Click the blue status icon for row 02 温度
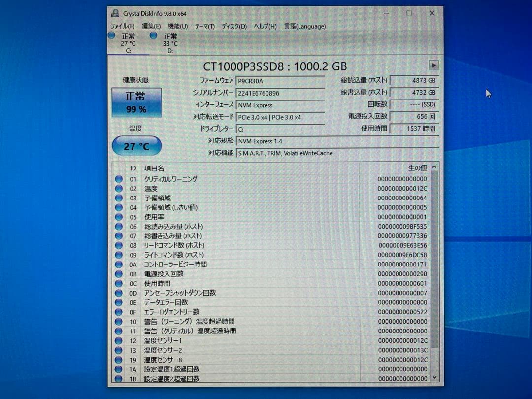Image resolution: width=532 pixels, height=399 pixels. pyautogui.click(x=119, y=188)
